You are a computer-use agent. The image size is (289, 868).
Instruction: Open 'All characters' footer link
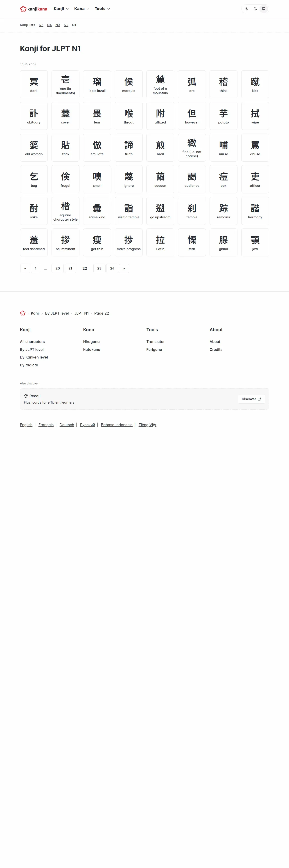pos(32,342)
